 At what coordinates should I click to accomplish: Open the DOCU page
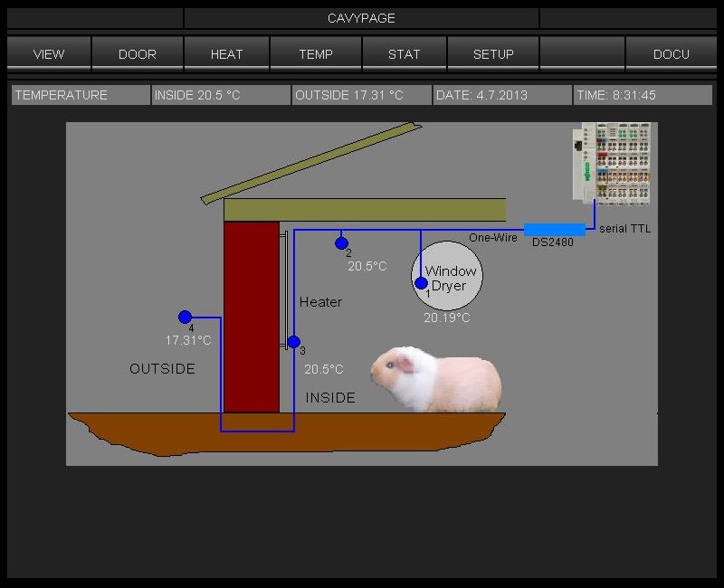click(x=671, y=54)
